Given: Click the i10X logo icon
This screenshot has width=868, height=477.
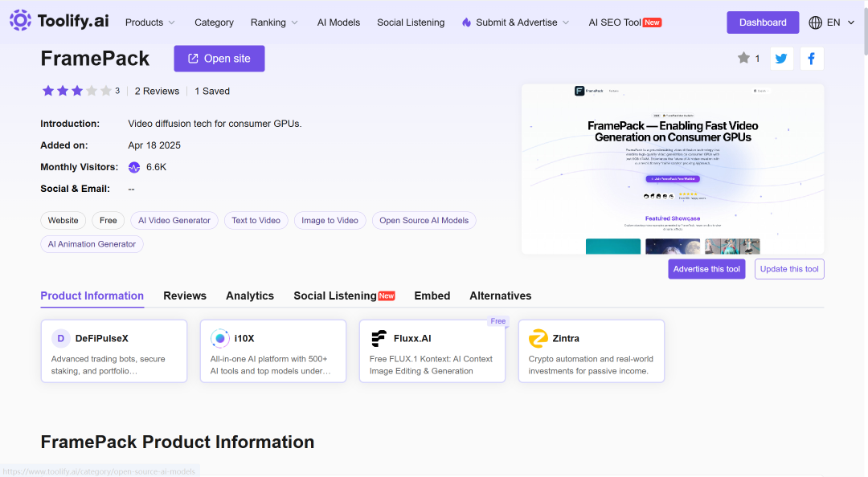Looking at the screenshot, I should tap(219, 338).
